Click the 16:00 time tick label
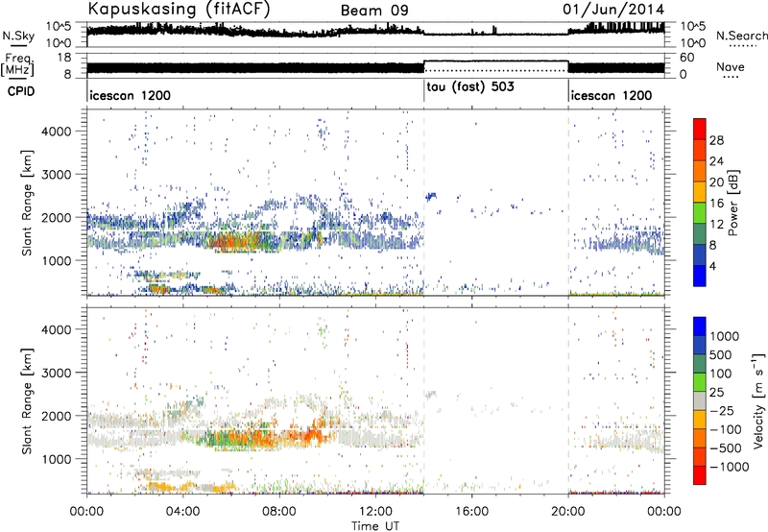This screenshot has height=532, width=768. point(471,512)
